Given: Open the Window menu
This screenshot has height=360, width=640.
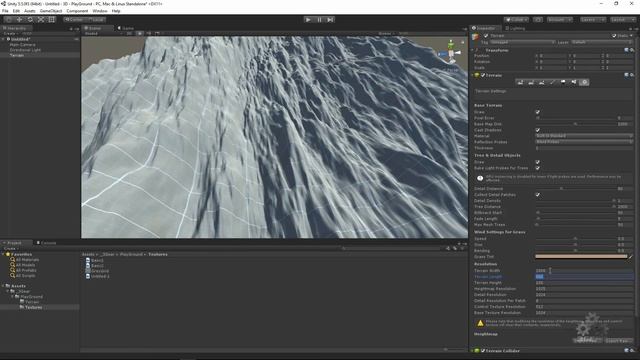Looking at the screenshot, I should pyautogui.click(x=100, y=11).
